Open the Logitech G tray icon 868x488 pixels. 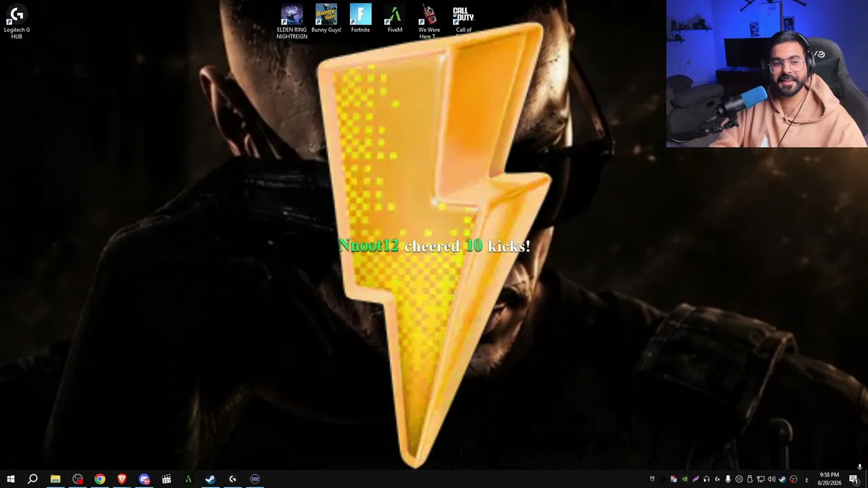[x=717, y=479]
